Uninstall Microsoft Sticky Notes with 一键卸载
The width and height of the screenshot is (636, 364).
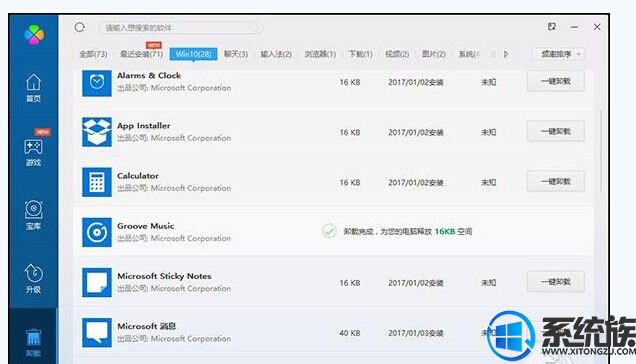(555, 282)
